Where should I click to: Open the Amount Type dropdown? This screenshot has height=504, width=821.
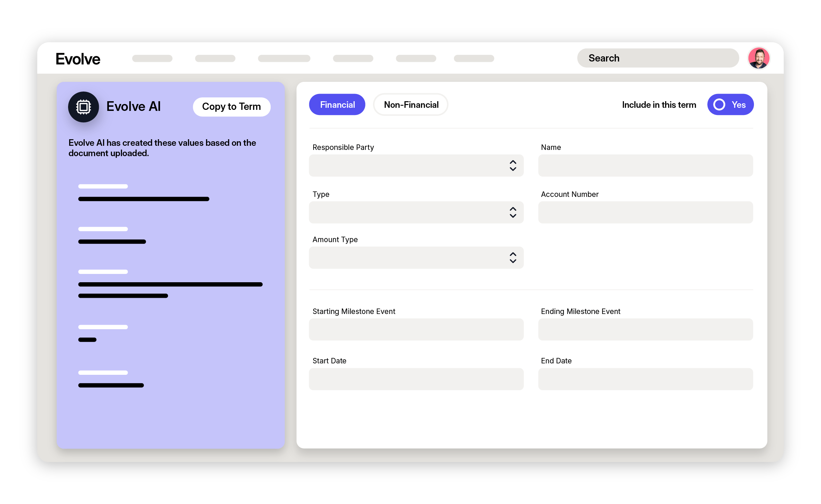[416, 258]
